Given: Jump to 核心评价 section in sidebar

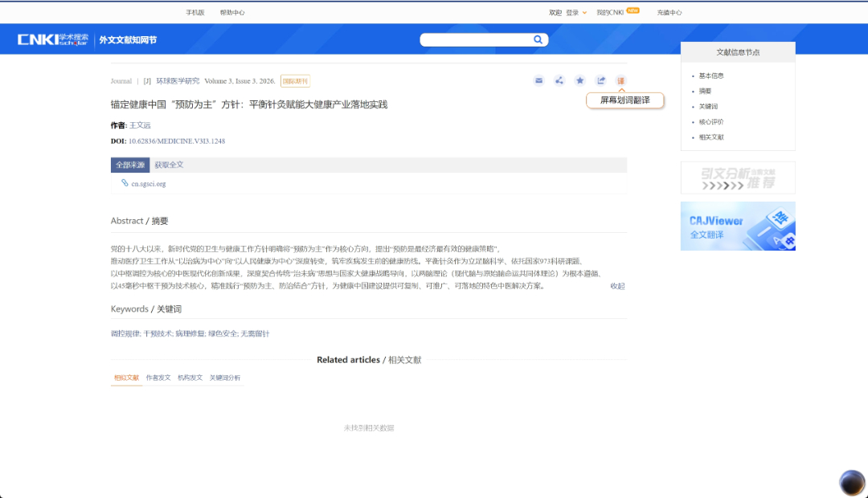Looking at the screenshot, I should point(710,122).
